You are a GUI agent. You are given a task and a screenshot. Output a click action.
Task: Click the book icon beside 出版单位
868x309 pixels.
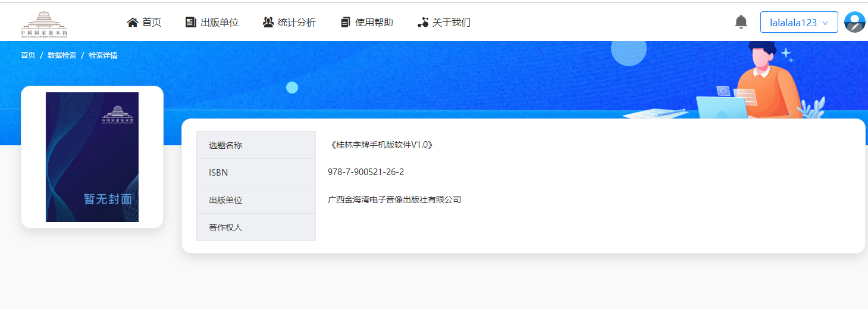click(190, 23)
